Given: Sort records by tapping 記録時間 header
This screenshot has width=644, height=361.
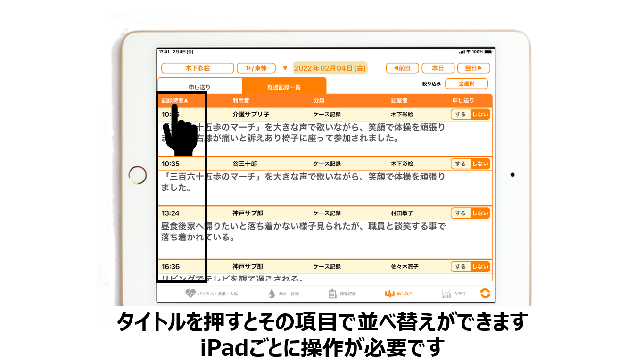Looking at the screenshot, I should tap(174, 100).
